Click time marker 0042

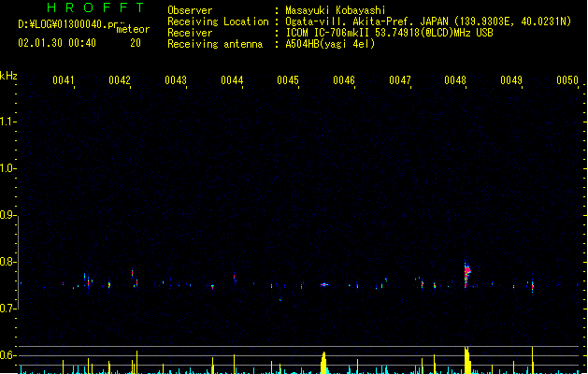coord(120,80)
